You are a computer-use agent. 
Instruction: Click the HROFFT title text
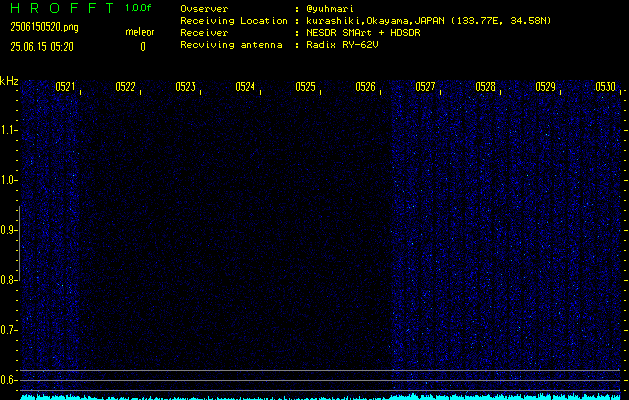click(x=62, y=8)
